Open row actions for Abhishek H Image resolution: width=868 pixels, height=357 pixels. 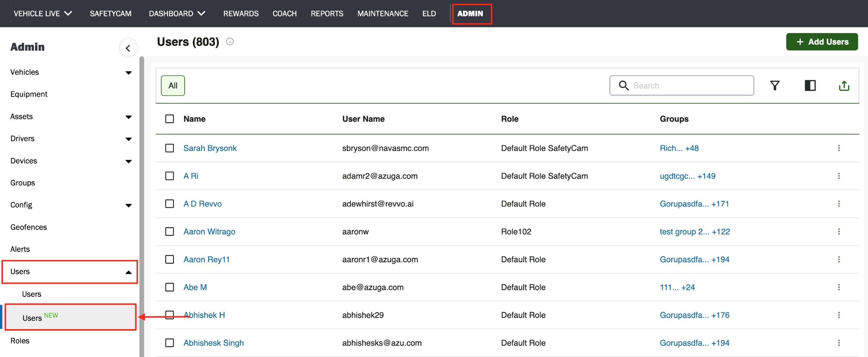pos(839,315)
